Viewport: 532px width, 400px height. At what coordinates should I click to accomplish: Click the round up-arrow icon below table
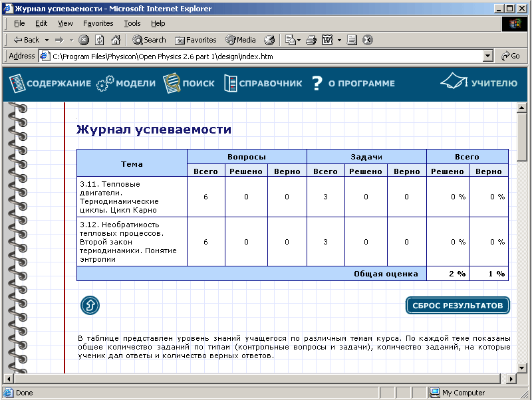(90, 306)
